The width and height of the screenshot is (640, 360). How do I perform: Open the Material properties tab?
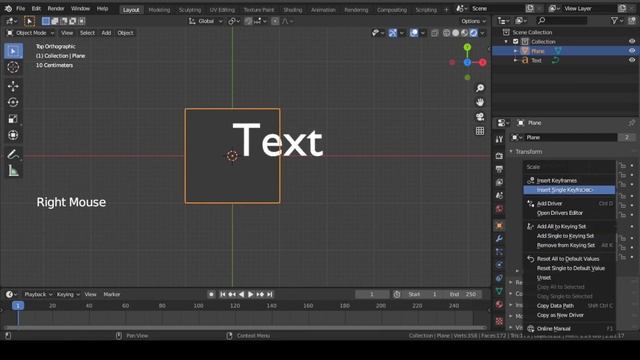[499, 304]
